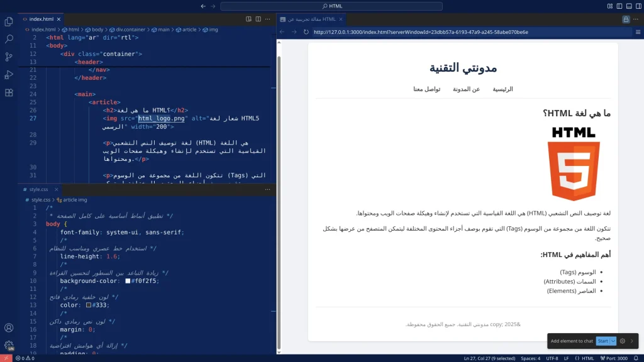
Task: Reload the preview browser page
Action: coord(306,32)
